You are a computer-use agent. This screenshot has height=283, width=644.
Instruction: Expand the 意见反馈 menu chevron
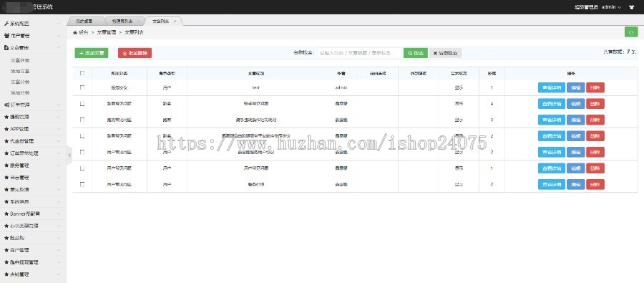59,190
